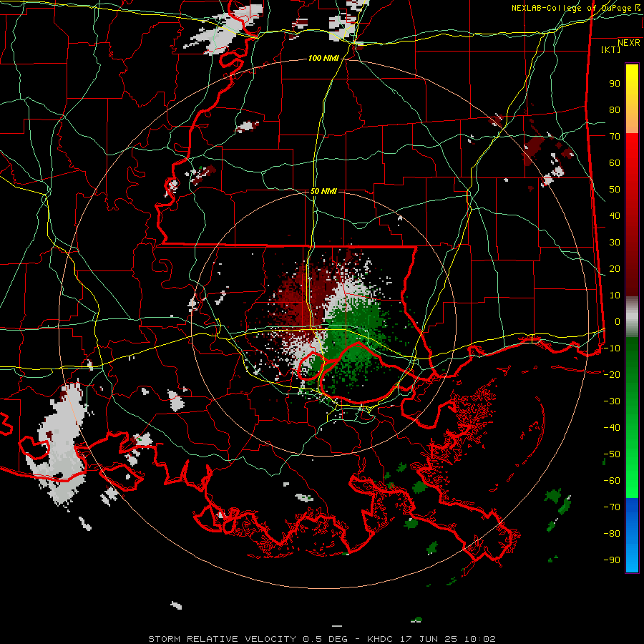Select the 0 velocity scale label

click(618, 322)
